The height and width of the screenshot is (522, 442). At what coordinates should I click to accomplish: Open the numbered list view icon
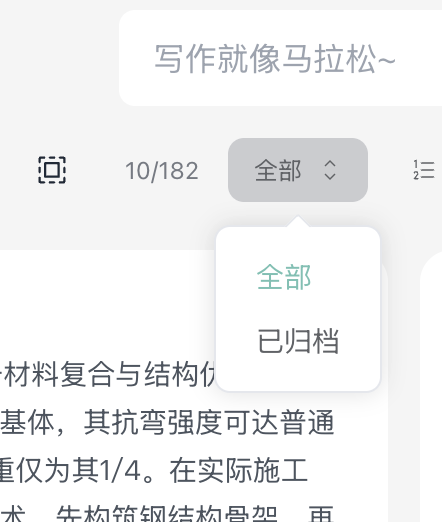[424, 170]
